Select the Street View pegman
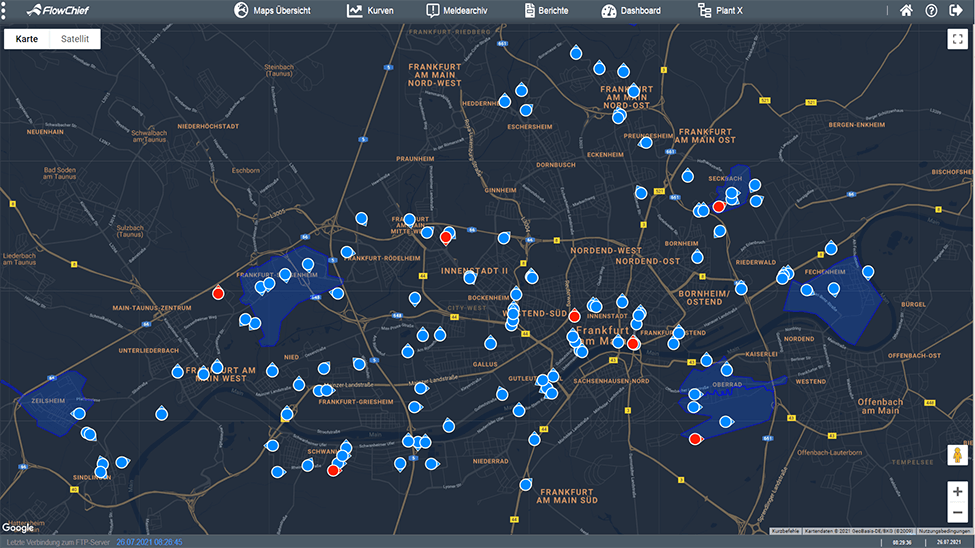This screenshot has height=548, width=975. click(957, 456)
